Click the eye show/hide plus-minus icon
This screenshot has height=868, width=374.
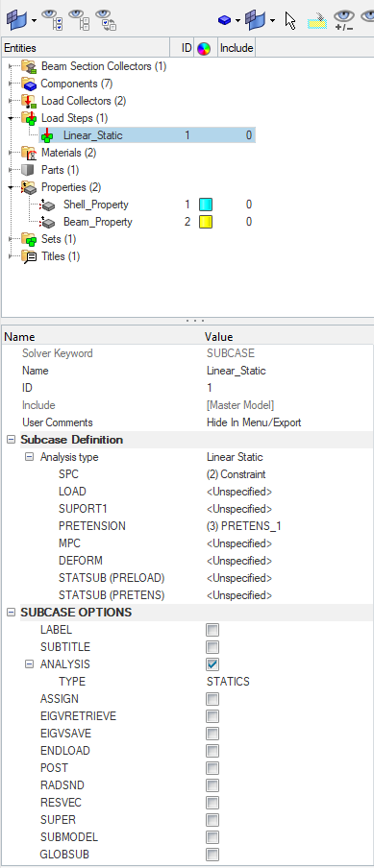[344, 20]
